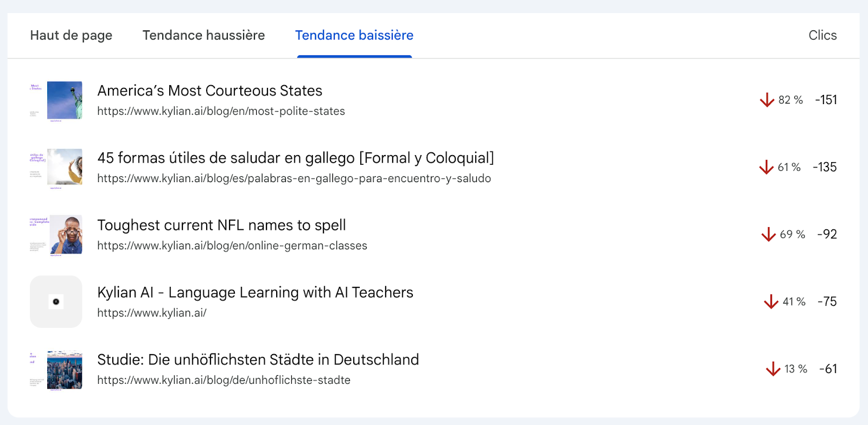Open 45 formas útiles de saludar title

pos(295,158)
